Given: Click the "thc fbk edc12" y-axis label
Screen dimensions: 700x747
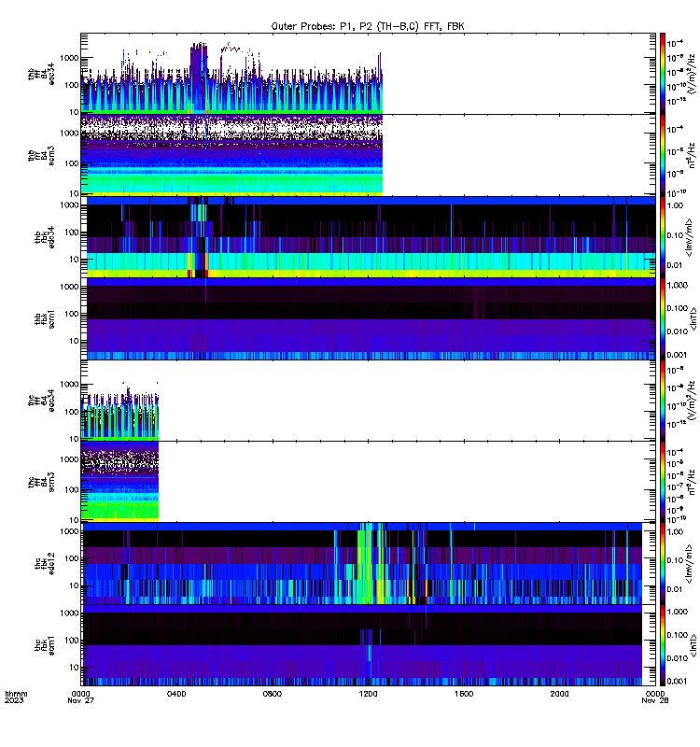Looking at the screenshot, I should point(45,564).
